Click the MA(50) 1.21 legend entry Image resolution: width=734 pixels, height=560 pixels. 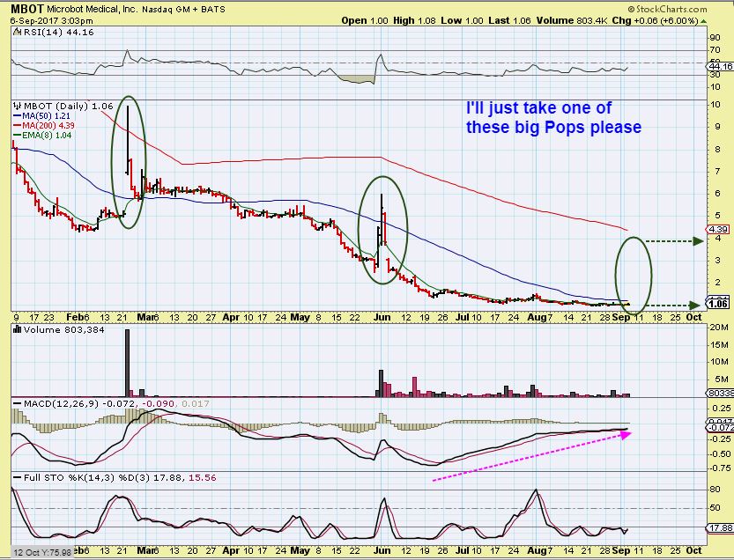[x=41, y=115]
